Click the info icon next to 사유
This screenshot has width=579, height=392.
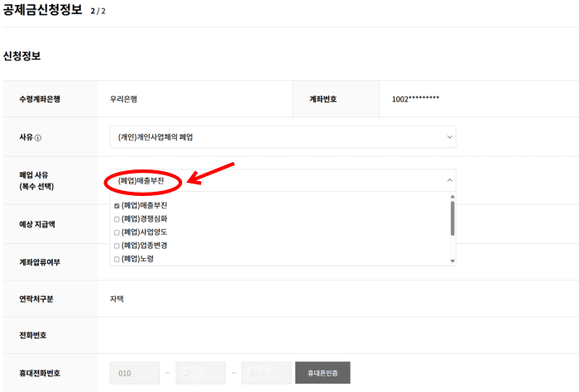[x=38, y=137]
